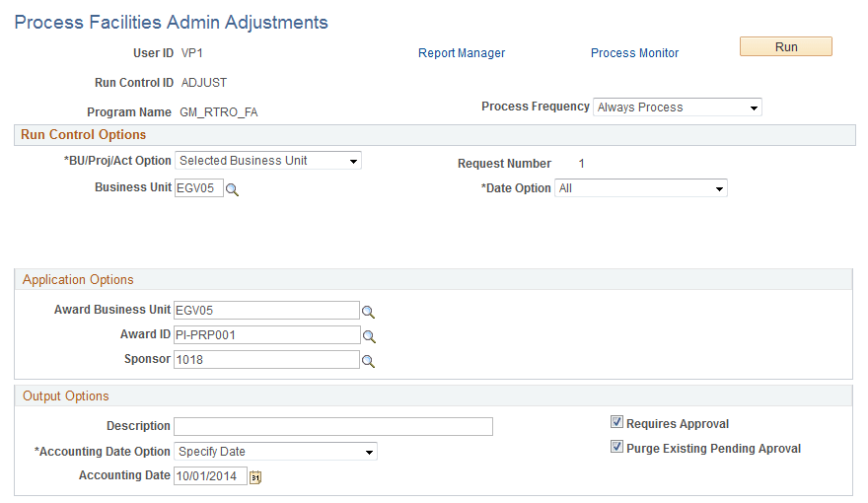
Task: Open Report Manager link
Action: pyautogui.click(x=462, y=53)
